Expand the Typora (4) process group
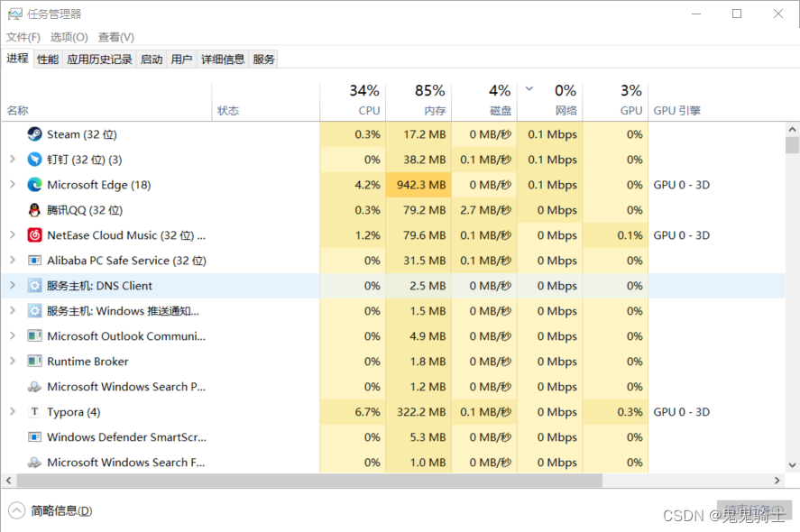This screenshot has height=532, width=800. tap(13, 411)
